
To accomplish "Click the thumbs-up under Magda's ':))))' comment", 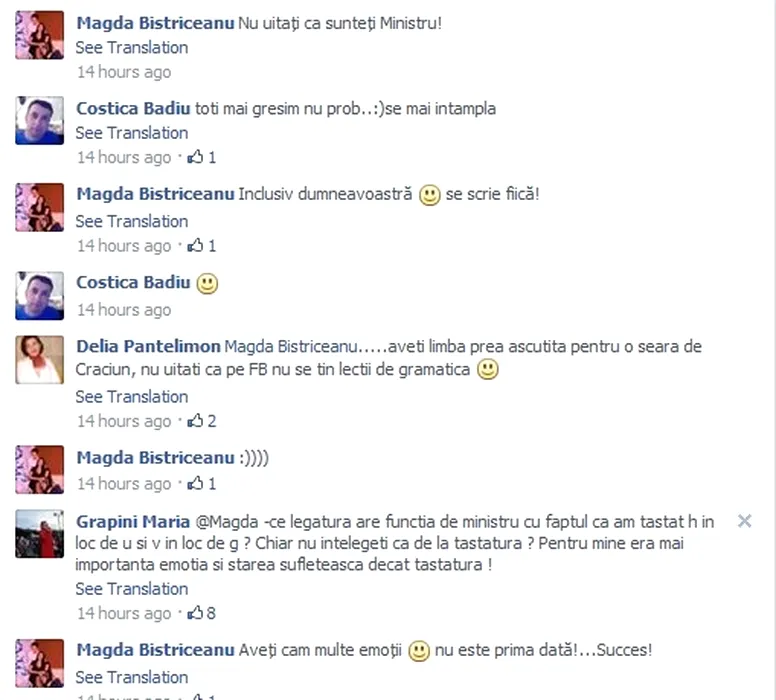I will [x=195, y=483].
